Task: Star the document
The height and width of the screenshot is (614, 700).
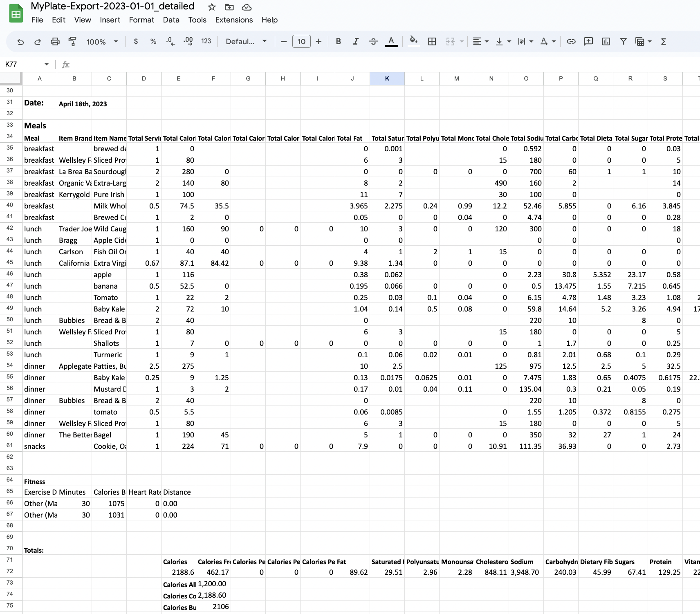Action: pos(212,7)
